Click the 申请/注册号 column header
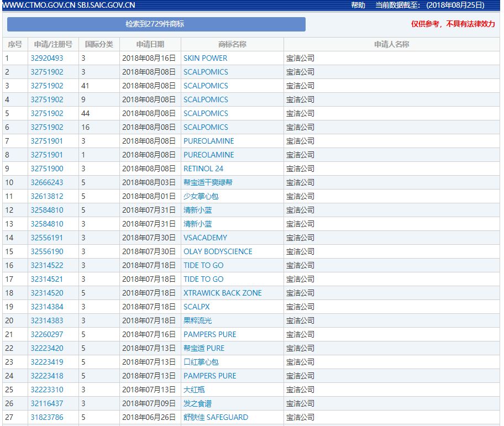Viewport: 504px width, 426px height. coord(53,44)
